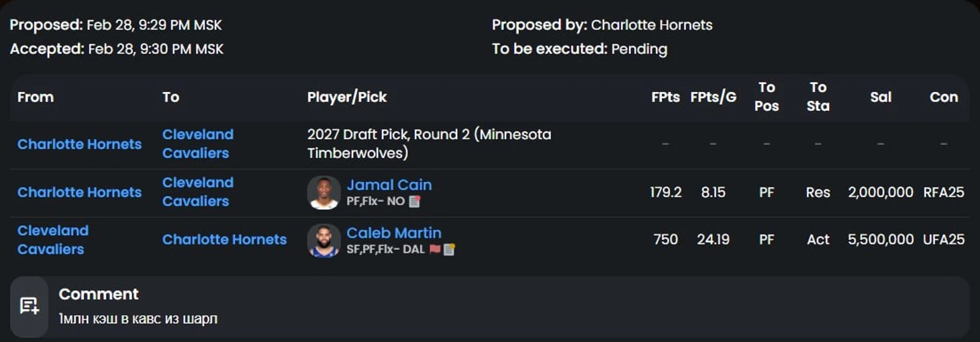Open Cleveland Cavaliers in Caleb Martin's From column

[x=53, y=240]
